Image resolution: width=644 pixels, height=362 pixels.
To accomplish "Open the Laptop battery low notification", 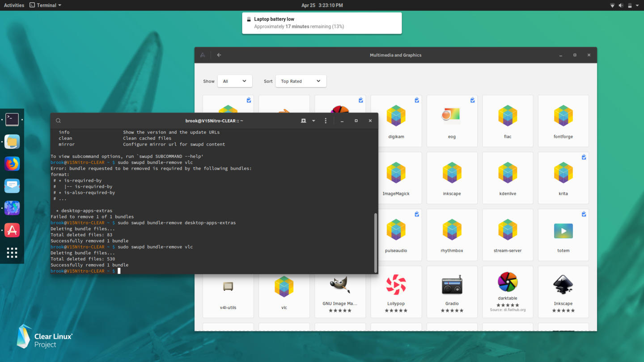I will point(322,23).
